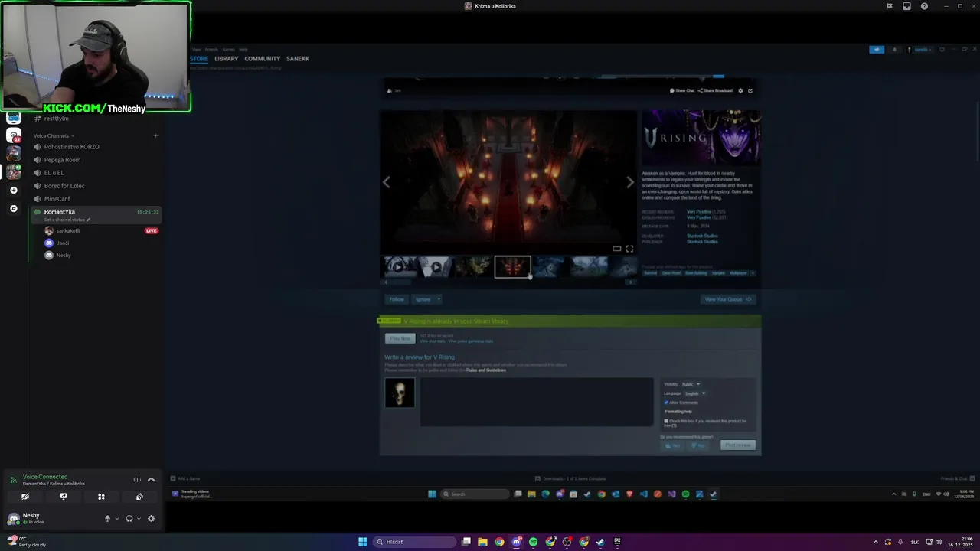
Task: Toggle the Allow Comments checkbox
Action: pos(666,403)
